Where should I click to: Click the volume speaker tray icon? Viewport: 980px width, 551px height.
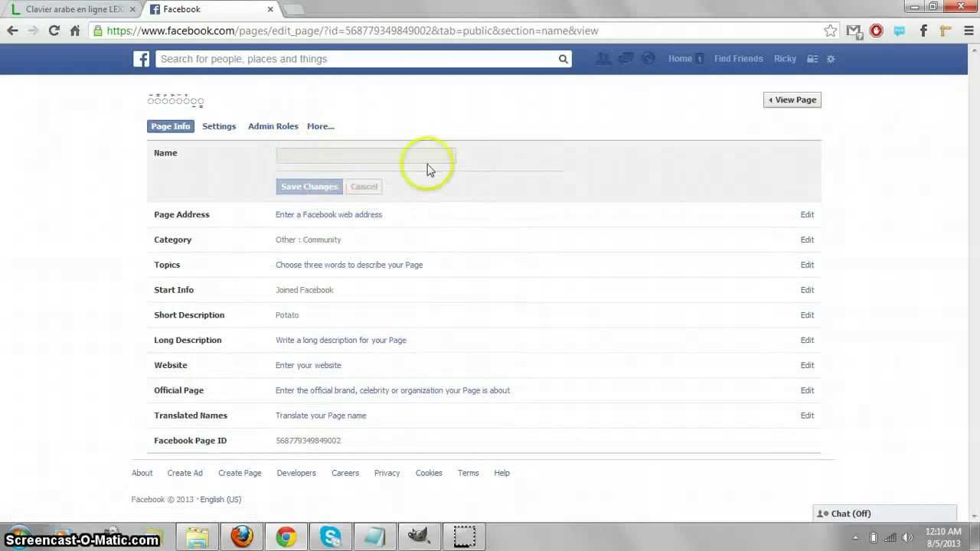pyautogui.click(x=907, y=537)
